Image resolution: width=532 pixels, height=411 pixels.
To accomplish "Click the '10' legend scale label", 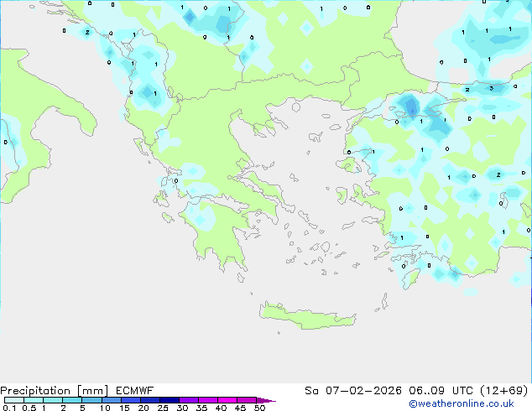I will click(x=105, y=408).
